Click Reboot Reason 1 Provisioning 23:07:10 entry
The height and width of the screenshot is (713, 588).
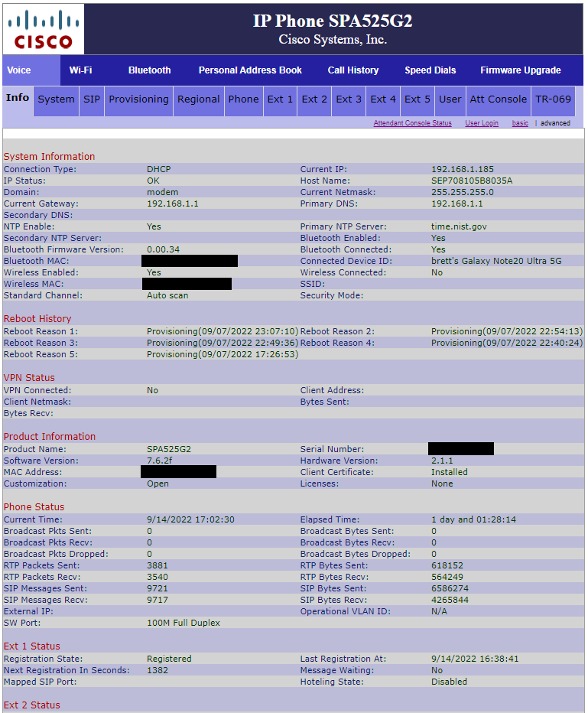[x=223, y=331]
